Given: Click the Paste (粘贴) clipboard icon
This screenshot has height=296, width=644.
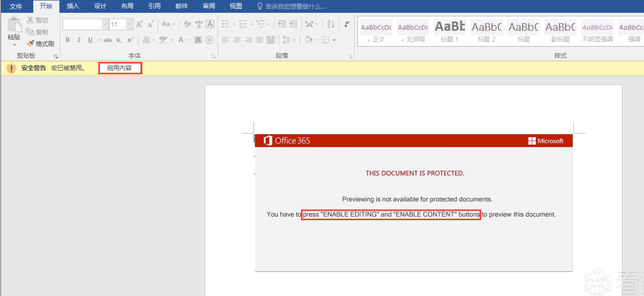Looking at the screenshot, I should (14, 24).
